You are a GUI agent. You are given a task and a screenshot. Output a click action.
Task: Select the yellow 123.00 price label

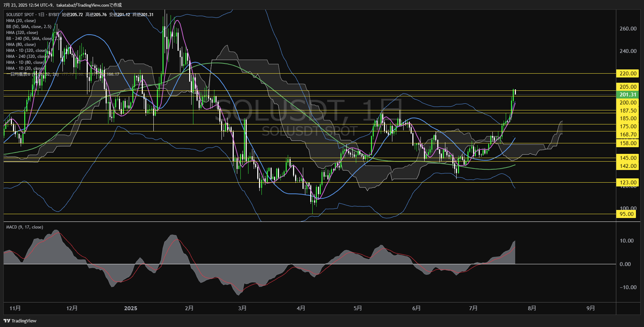tap(628, 183)
